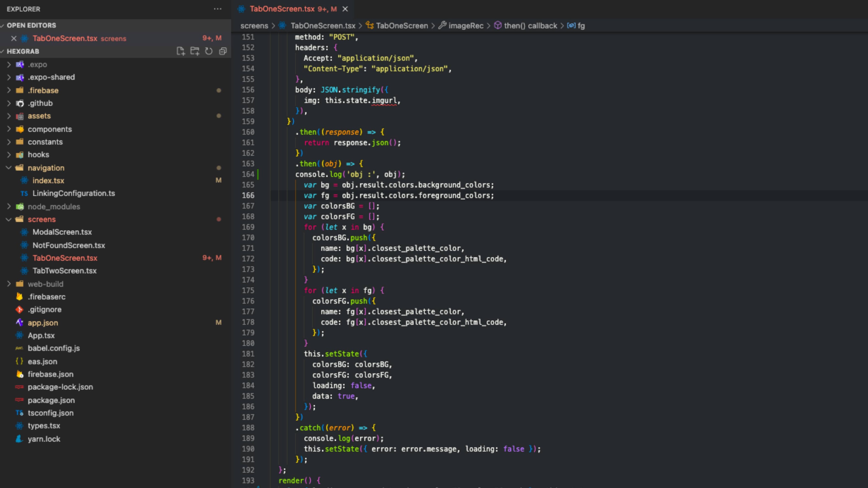Expand the web-build folder
The height and width of the screenshot is (488, 868).
pyautogui.click(x=9, y=284)
